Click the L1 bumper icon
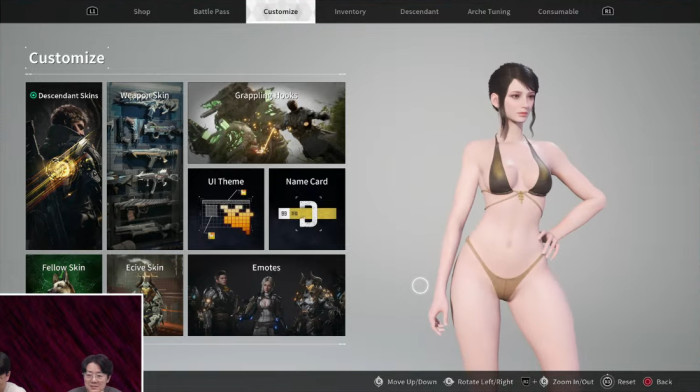The height and width of the screenshot is (392, 700). pos(92,11)
